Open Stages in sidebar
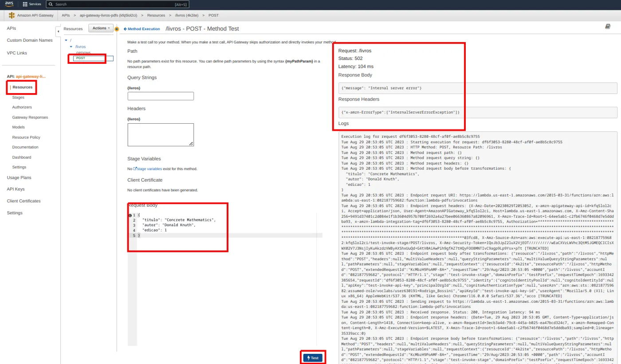Image resolution: width=621 pixels, height=364 pixels. tap(18, 97)
